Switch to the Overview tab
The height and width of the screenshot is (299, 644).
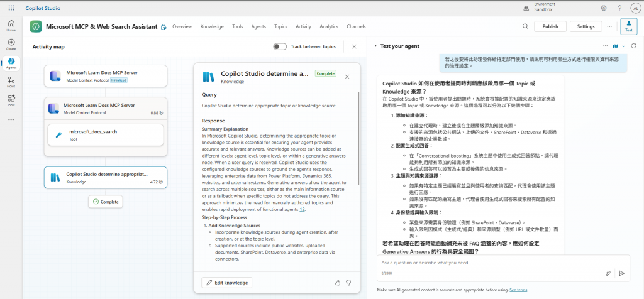(182, 26)
